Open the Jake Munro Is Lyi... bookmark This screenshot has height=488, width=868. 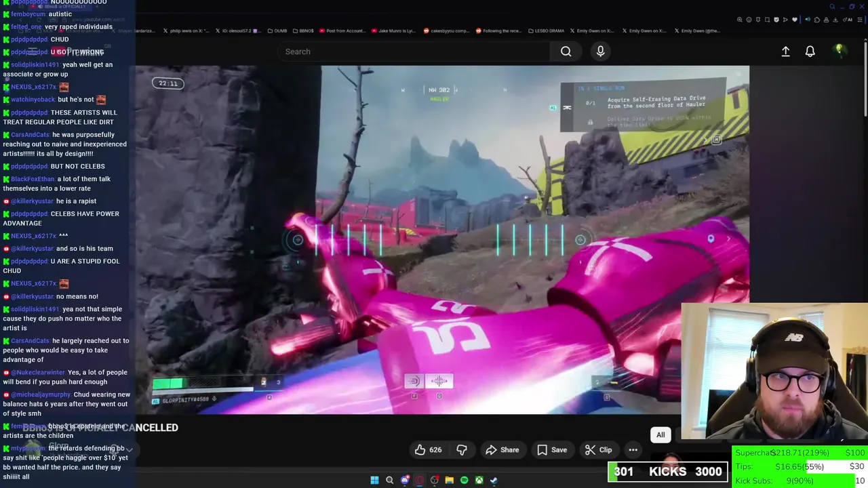(393, 30)
